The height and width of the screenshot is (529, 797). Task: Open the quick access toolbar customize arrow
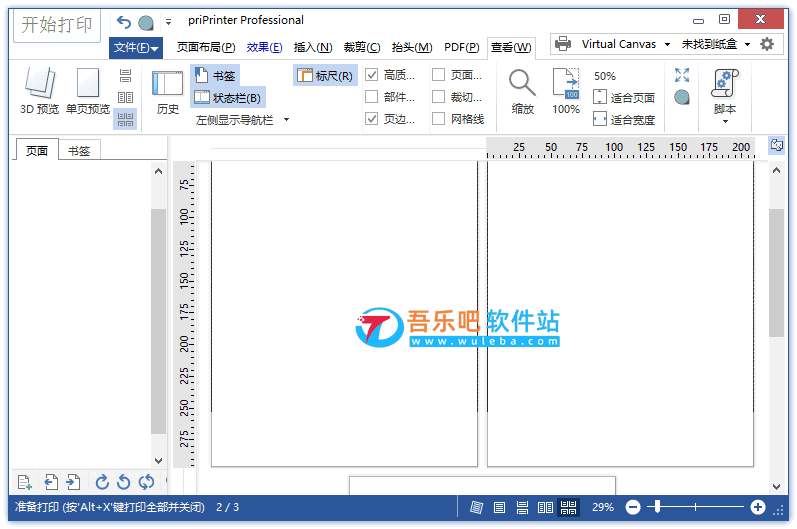[x=168, y=22]
